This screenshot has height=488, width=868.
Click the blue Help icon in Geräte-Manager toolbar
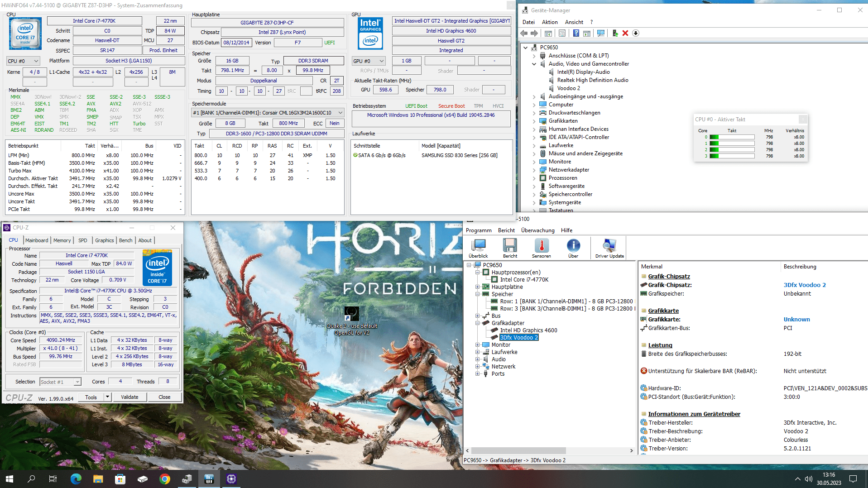(x=576, y=33)
